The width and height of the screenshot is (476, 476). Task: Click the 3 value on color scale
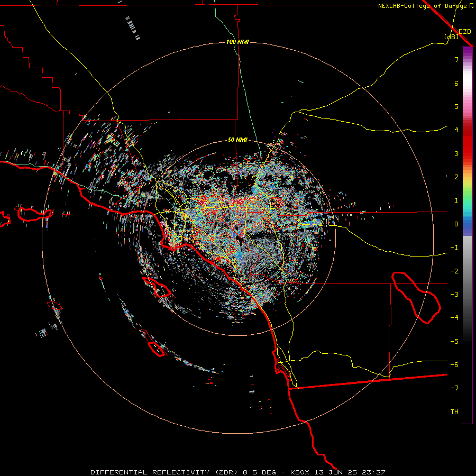click(x=456, y=153)
